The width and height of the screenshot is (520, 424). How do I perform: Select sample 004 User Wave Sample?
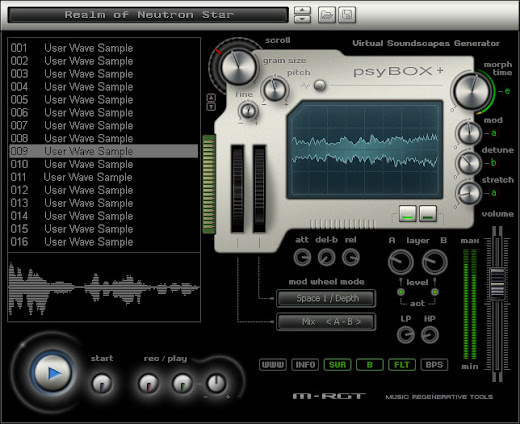coord(104,87)
